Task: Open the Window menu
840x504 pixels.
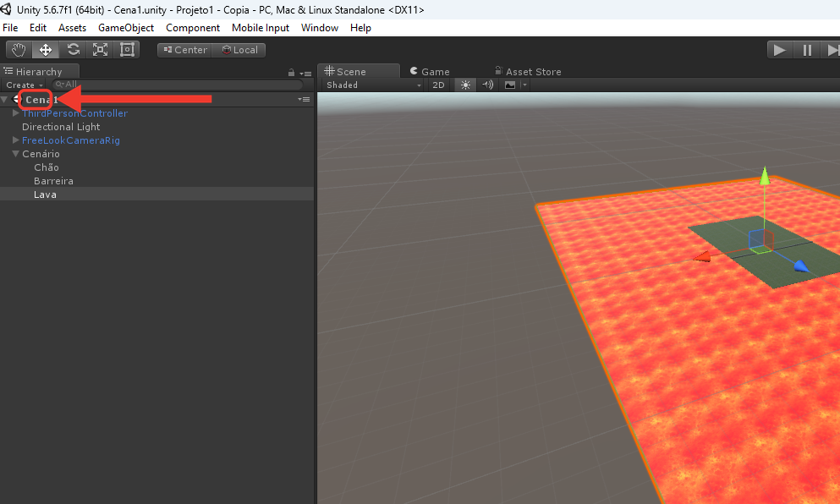Action: point(319,28)
